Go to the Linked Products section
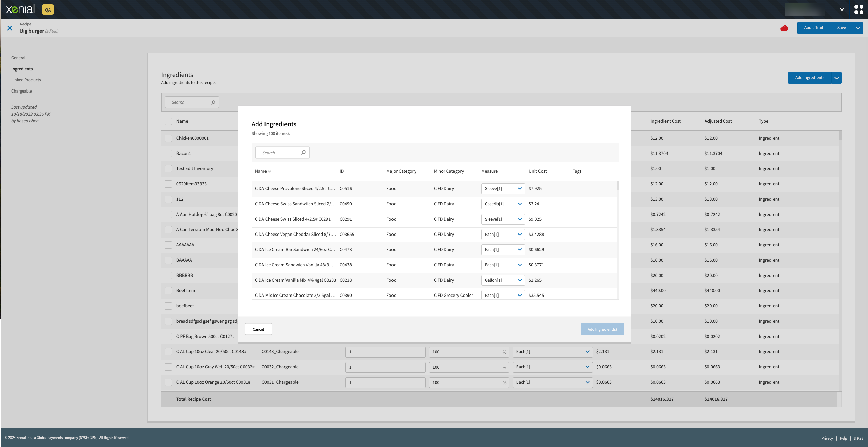The image size is (868, 447). pos(26,80)
